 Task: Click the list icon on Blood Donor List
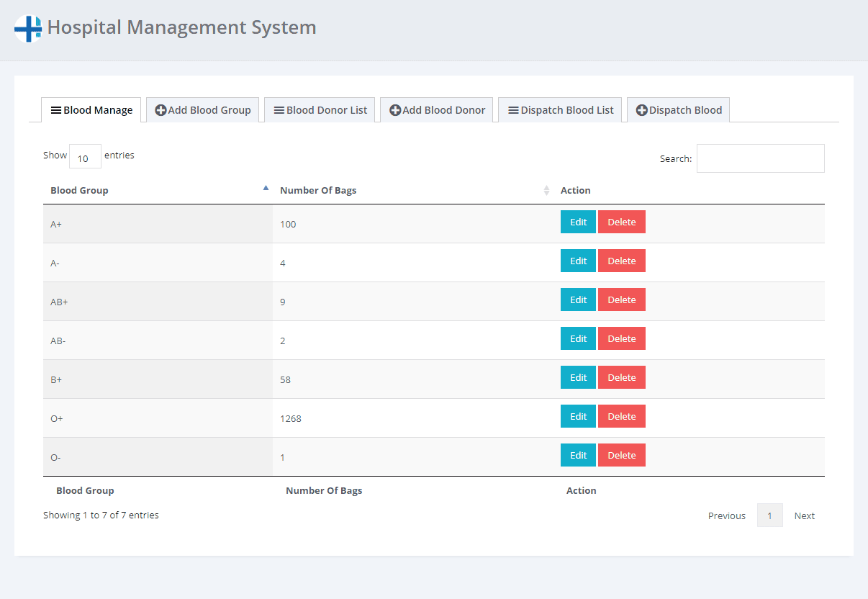click(x=279, y=110)
